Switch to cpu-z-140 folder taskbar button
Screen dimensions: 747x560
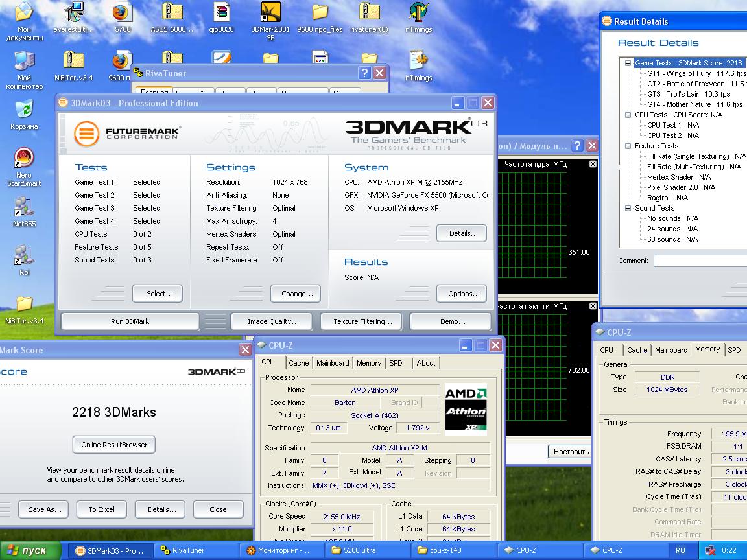[x=453, y=550]
